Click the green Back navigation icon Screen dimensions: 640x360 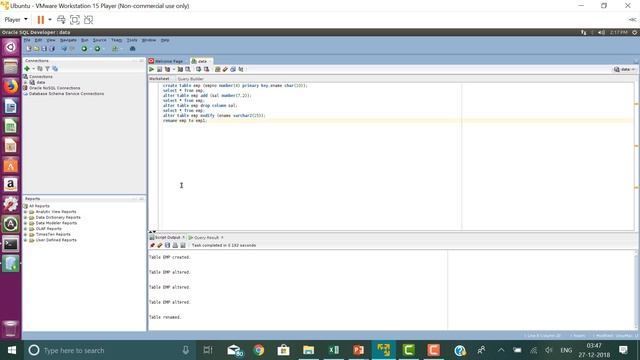pos(84,49)
